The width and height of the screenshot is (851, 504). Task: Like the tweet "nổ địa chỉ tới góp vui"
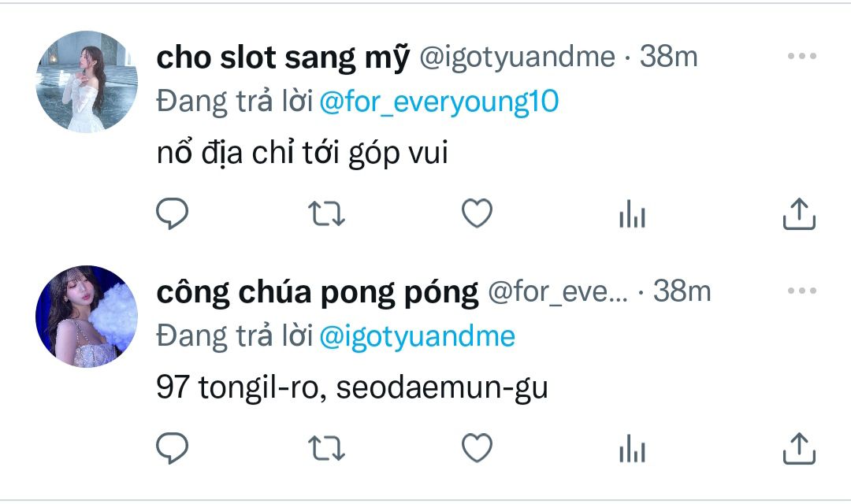point(477,213)
